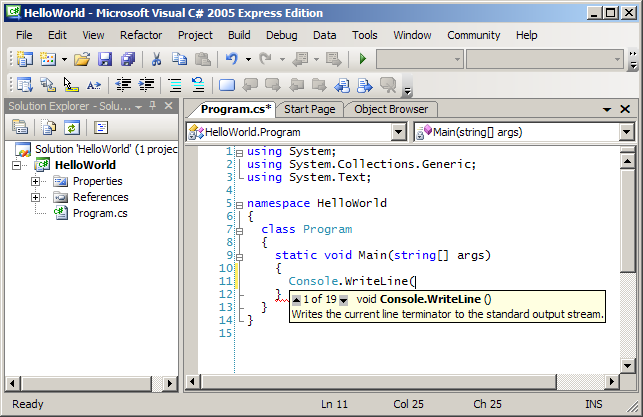The height and width of the screenshot is (417, 643).
Task: Click the Save All icon
Action: [x=128, y=59]
